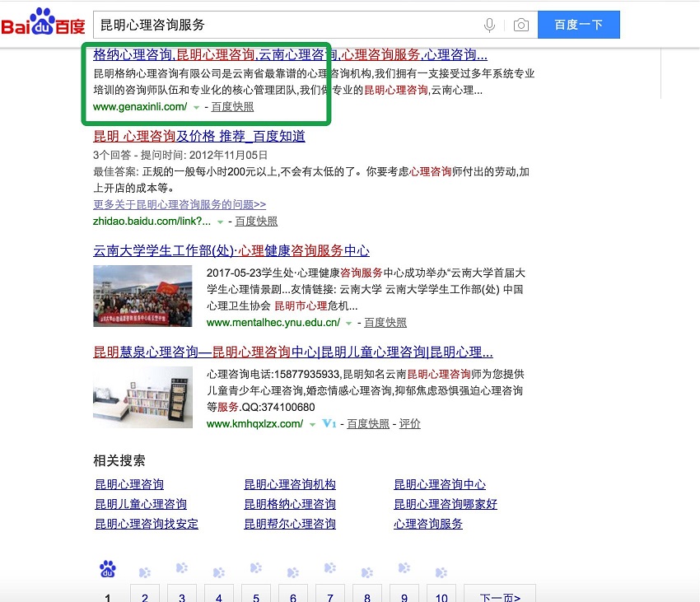
Task: Click the www.mentalhec.ynu.edu.cn green URL
Action: tap(273, 323)
